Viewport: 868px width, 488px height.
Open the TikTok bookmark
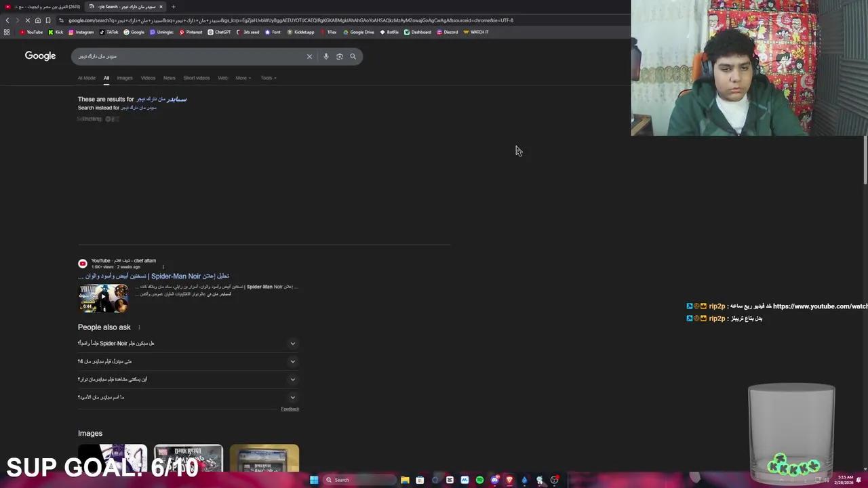(108, 32)
